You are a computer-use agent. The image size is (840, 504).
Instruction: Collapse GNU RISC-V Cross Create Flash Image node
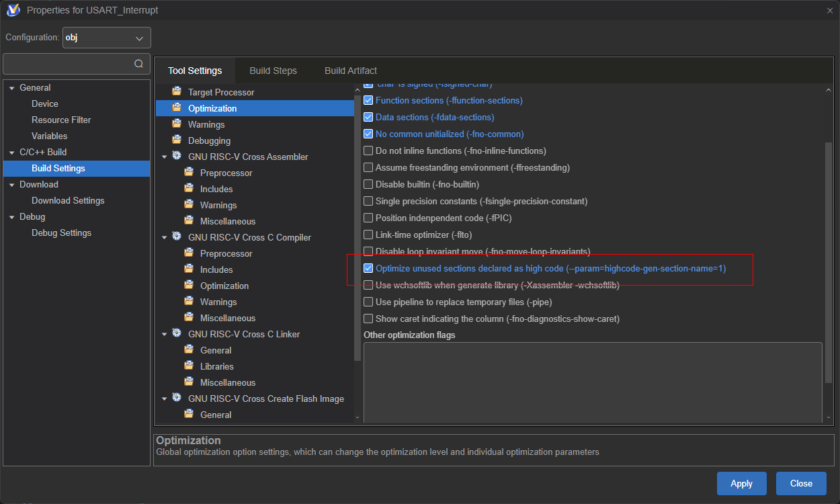pos(164,398)
